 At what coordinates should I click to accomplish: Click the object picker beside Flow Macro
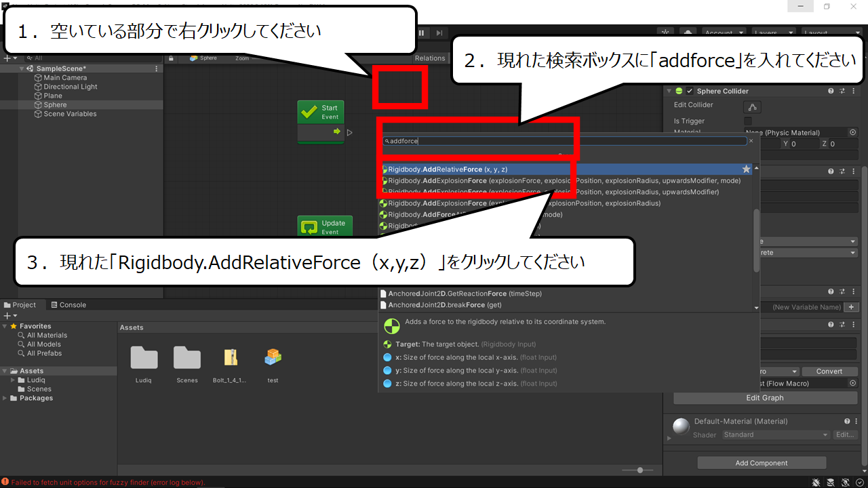click(x=852, y=383)
